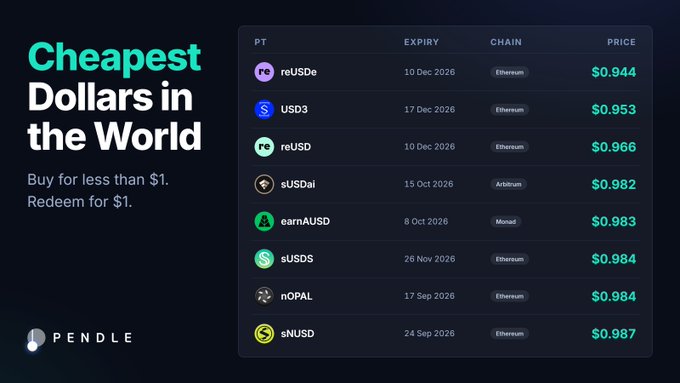
Task: Click the earnAUSD token name
Action: (305, 221)
